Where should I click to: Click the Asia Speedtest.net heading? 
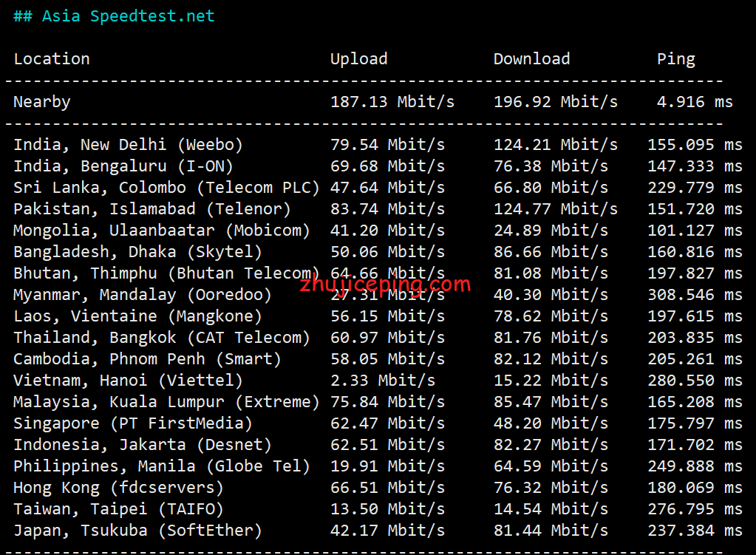tap(114, 16)
